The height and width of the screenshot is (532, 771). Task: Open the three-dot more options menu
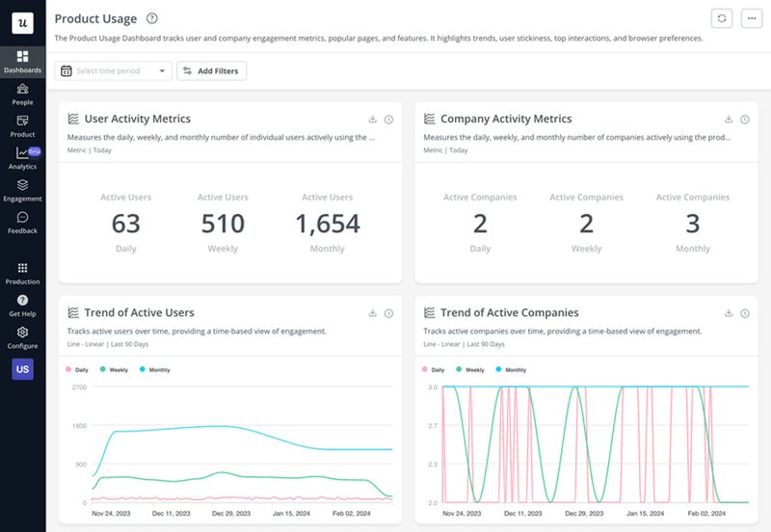pos(750,18)
